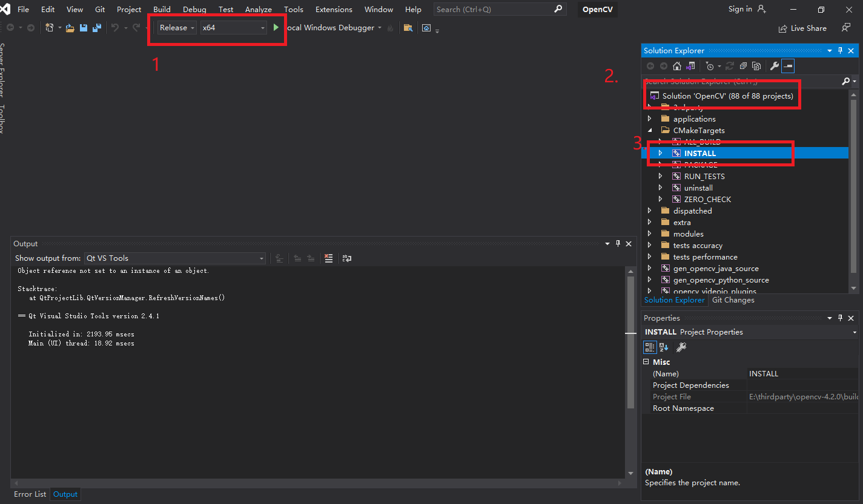
Task: Expand the modules folder node
Action: 650,234
